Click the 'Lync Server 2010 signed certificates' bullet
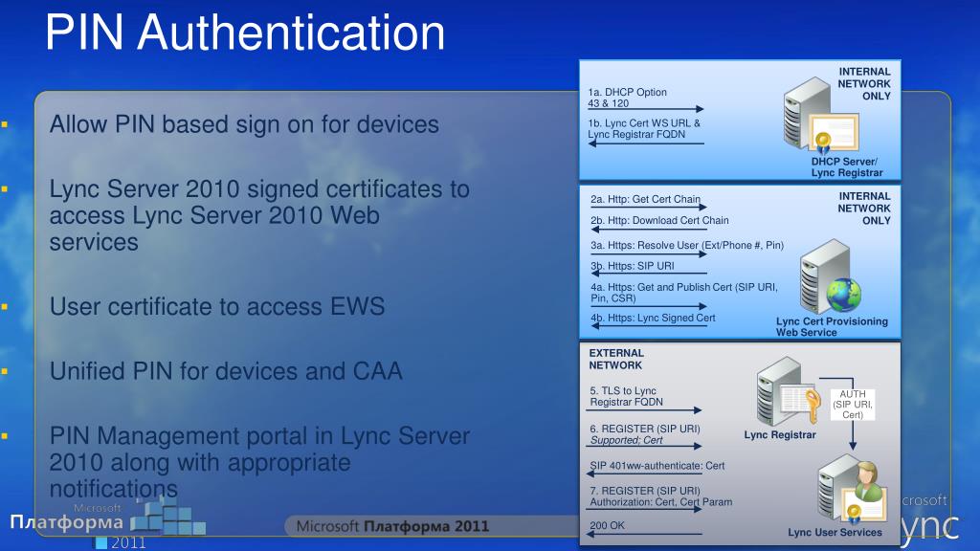Image resolution: width=980 pixels, height=551 pixels. (259, 215)
